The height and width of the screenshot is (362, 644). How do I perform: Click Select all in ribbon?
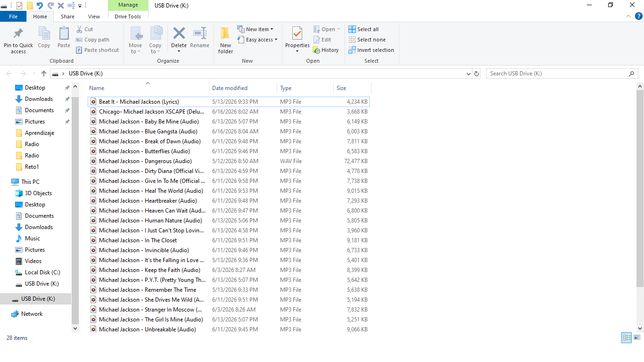[x=363, y=29]
